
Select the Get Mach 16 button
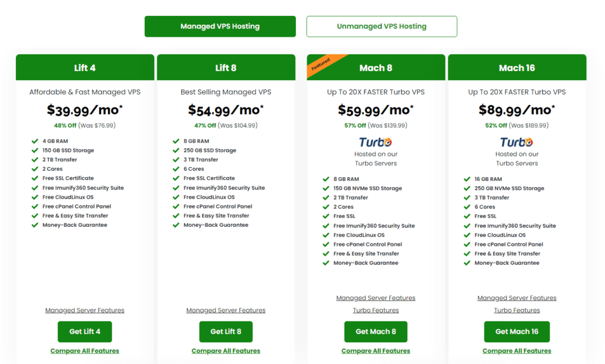[516, 331]
